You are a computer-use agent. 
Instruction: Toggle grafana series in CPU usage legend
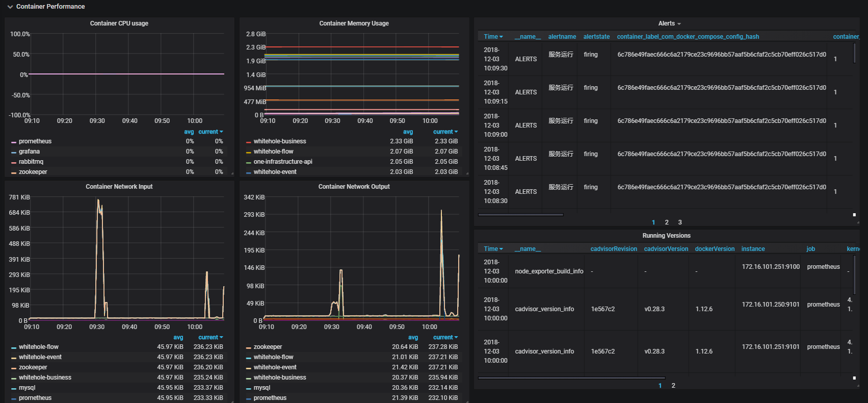click(x=29, y=152)
